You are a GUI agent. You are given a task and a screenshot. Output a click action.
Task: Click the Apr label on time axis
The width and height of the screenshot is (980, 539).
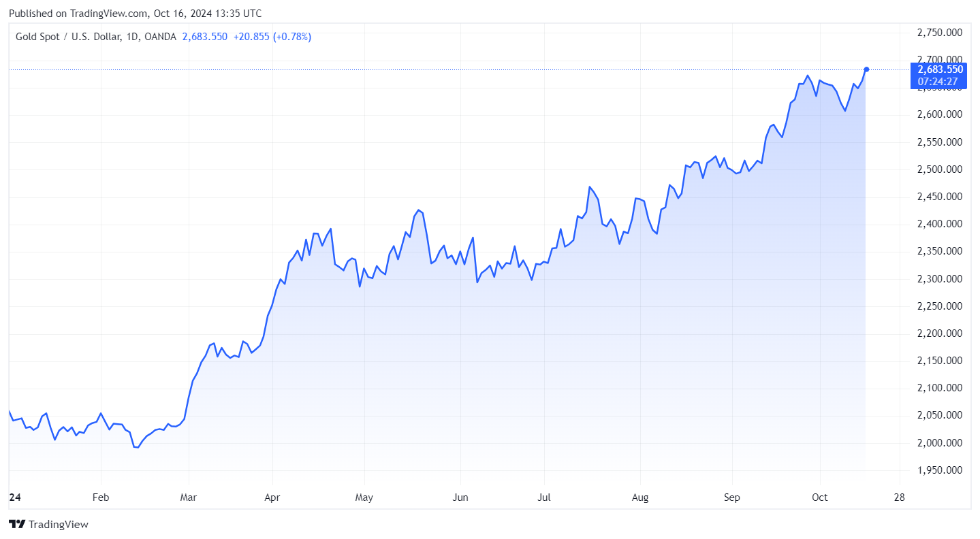pyautogui.click(x=272, y=497)
